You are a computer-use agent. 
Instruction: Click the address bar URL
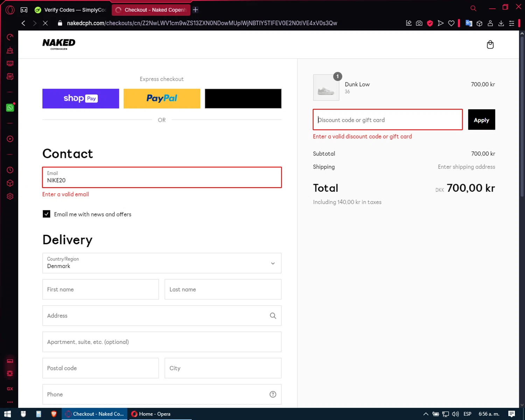pyautogui.click(x=202, y=23)
